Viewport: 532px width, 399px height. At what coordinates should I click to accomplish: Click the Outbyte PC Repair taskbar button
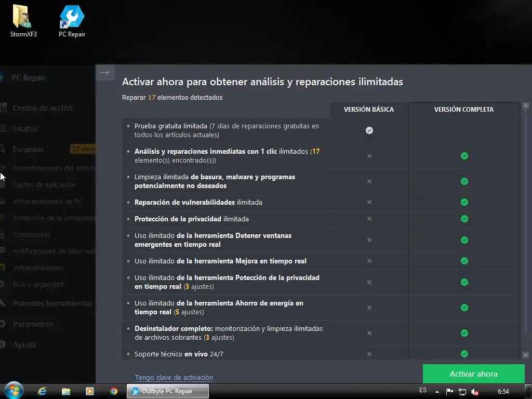pos(168,391)
